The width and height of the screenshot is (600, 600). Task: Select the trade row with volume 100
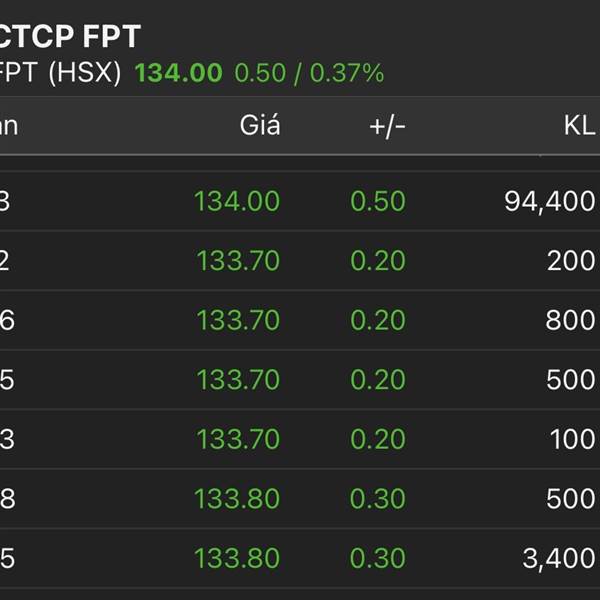coord(300,439)
